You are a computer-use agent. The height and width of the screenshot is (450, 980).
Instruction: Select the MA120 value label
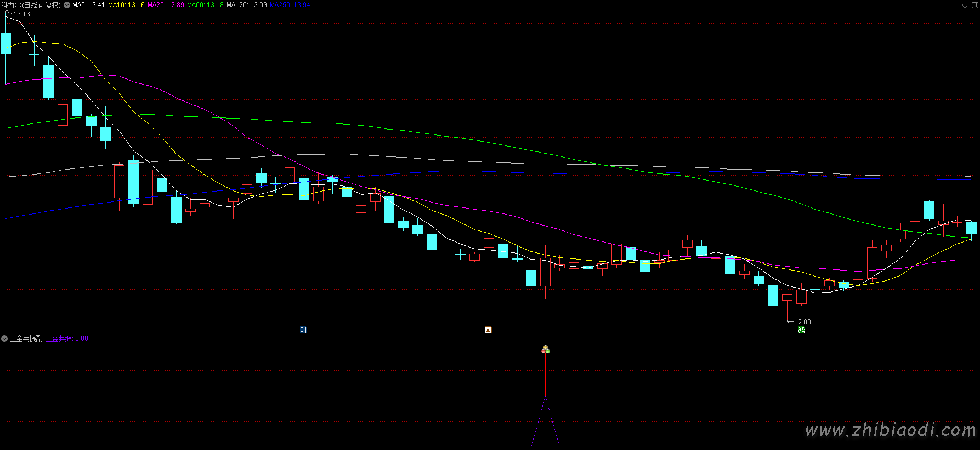point(246,5)
